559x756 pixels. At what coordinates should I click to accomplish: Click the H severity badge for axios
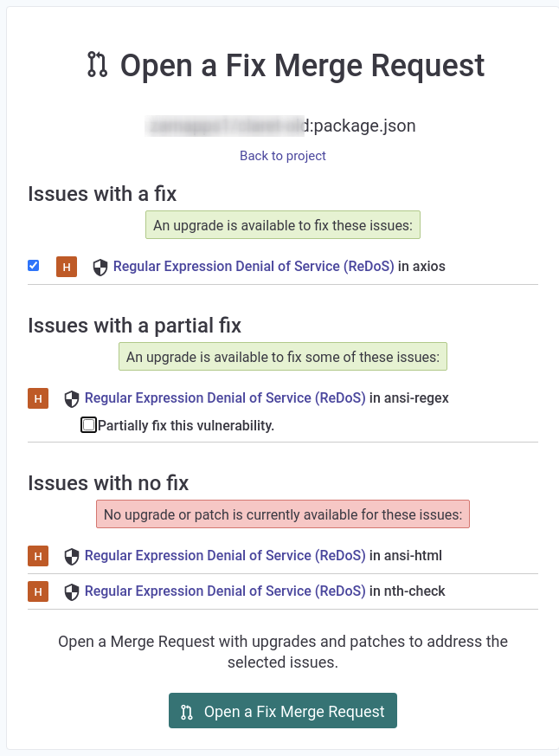point(67,267)
